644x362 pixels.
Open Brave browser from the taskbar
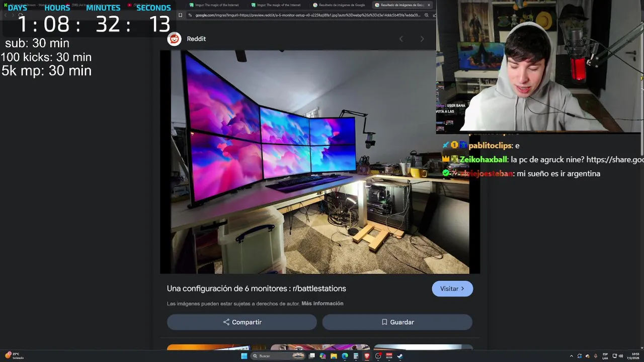pos(367,356)
